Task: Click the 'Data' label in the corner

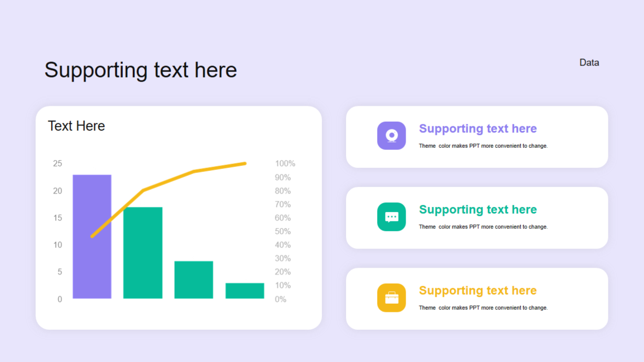Action: click(x=589, y=62)
